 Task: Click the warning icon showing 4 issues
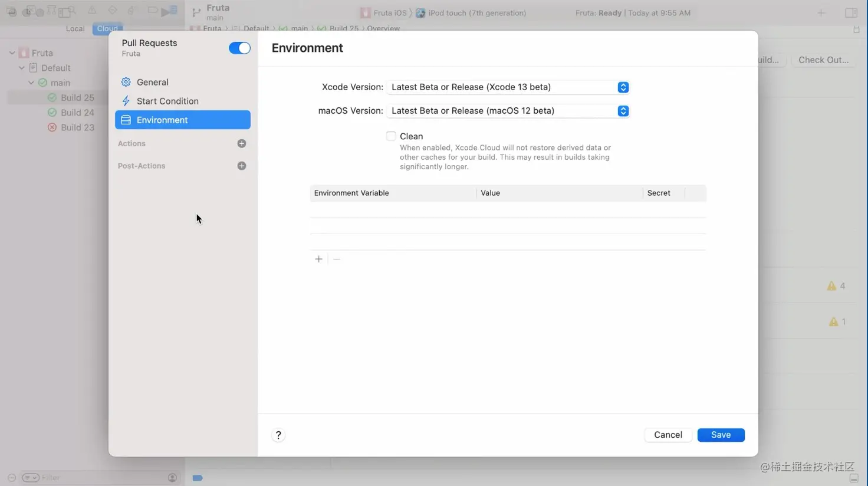coord(831,286)
